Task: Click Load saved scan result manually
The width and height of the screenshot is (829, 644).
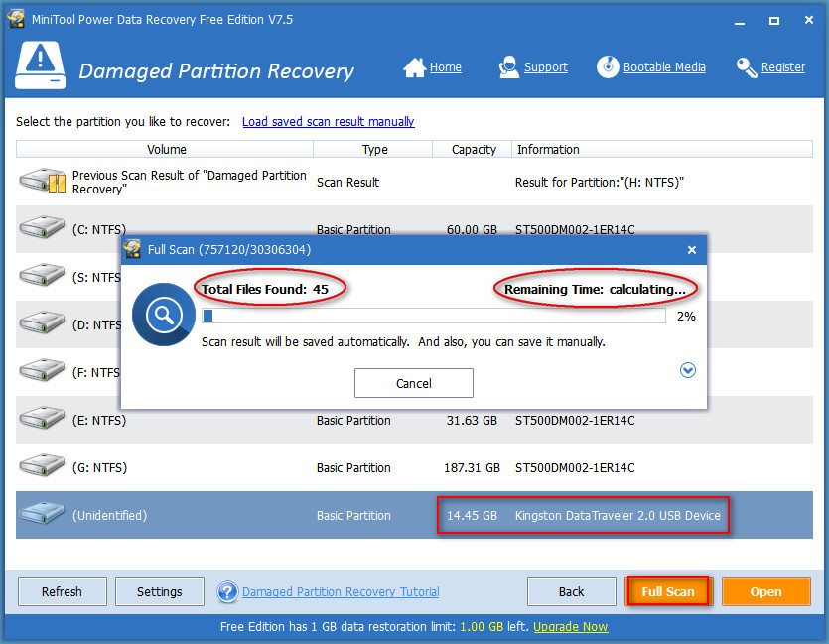Action: tap(329, 121)
